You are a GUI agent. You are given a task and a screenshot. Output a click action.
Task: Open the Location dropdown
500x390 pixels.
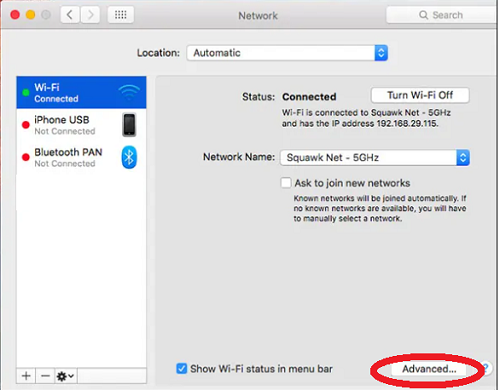pos(287,53)
